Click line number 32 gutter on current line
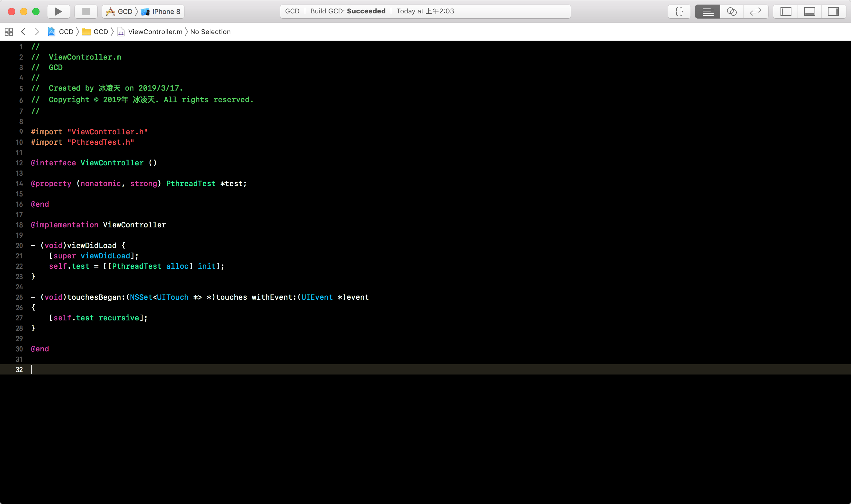This screenshot has width=851, height=504. click(x=19, y=370)
